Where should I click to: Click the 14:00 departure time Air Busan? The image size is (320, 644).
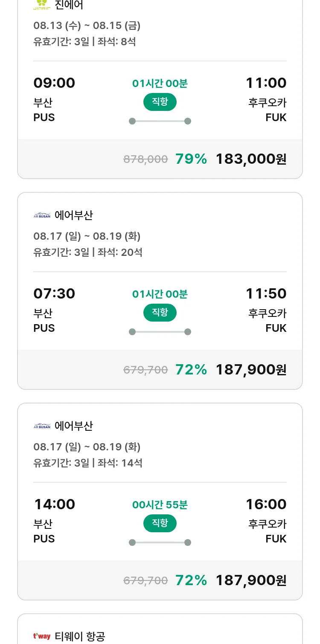pos(55,504)
